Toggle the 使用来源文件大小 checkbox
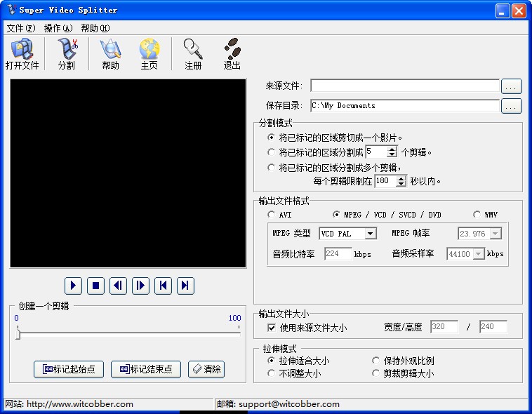The height and width of the screenshot is (414, 532). coord(272,328)
